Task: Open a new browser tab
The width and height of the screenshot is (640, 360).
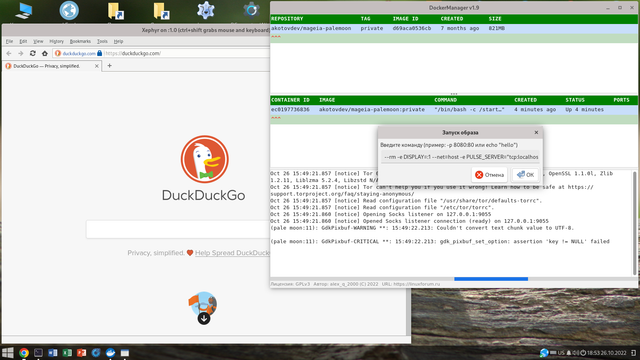Action: (109, 65)
